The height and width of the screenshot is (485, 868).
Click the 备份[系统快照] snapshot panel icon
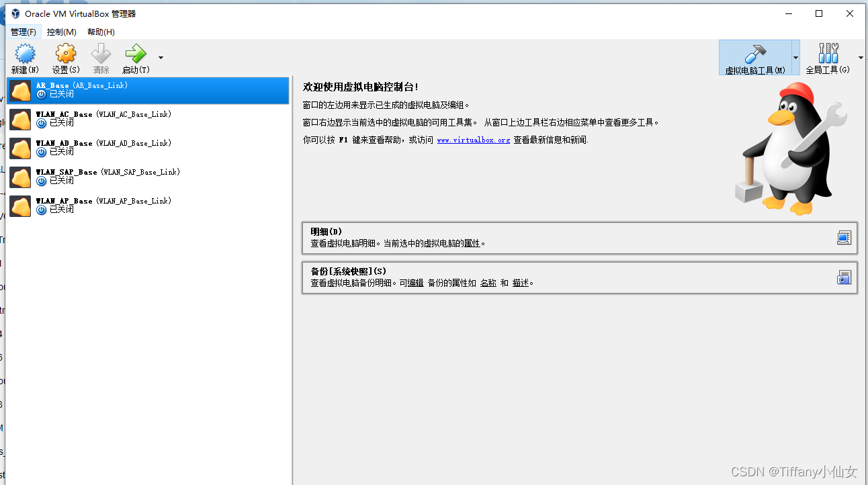844,277
